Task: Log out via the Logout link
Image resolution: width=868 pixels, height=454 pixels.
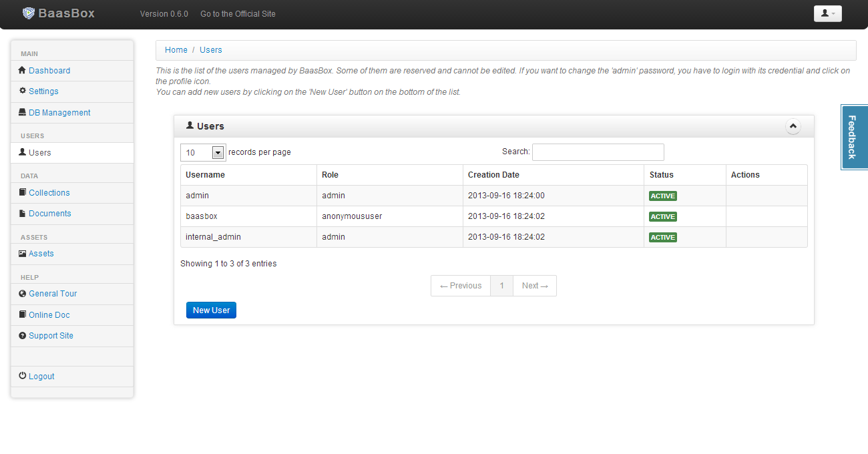Action: pyautogui.click(x=41, y=376)
